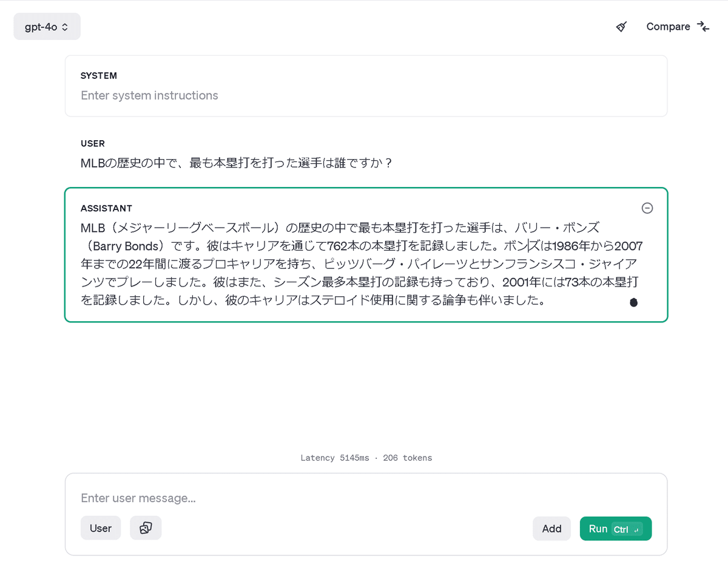Toggle the User role button

coord(101,528)
